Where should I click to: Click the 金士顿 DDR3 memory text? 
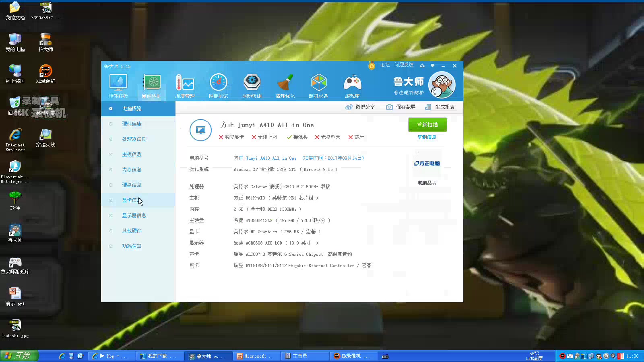pyautogui.click(x=267, y=209)
